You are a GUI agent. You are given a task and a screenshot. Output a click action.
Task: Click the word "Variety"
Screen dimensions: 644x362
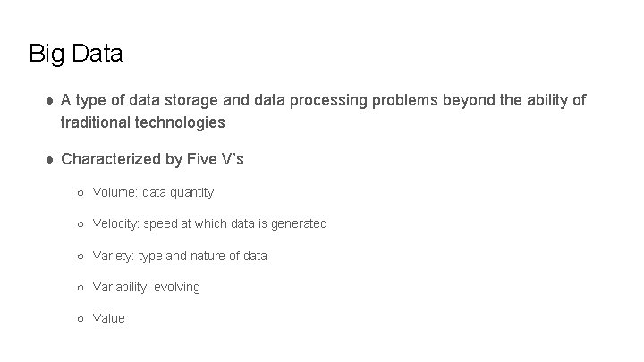113,256
